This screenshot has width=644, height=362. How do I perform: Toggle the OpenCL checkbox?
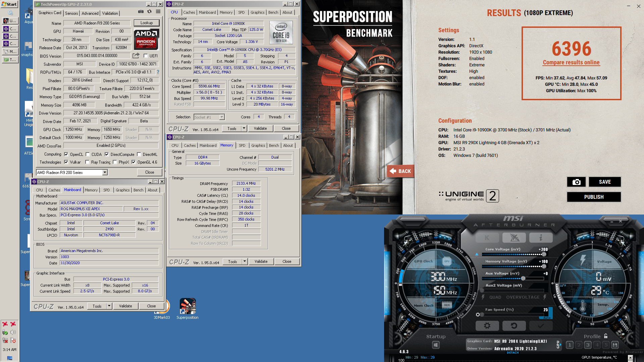click(66, 155)
